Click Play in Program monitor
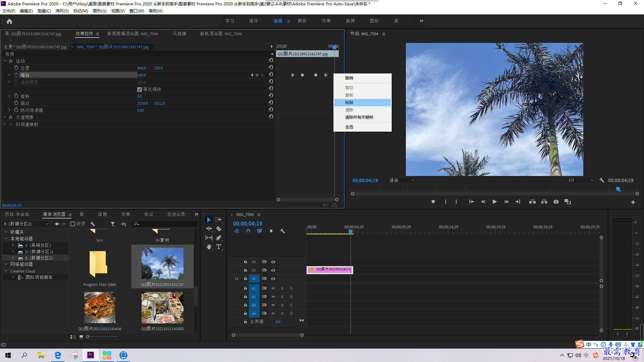This screenshot has width=644, height=362. pyautogui.click(x=494, y=202)
